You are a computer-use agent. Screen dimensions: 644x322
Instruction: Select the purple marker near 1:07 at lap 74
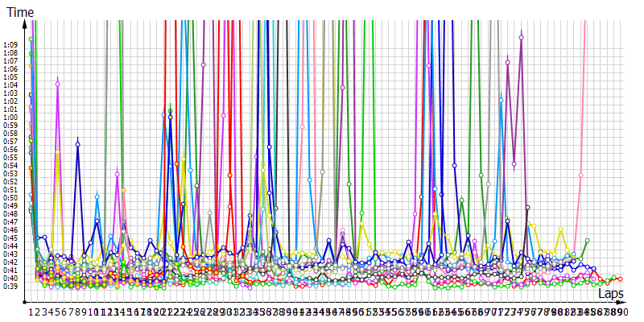[x=508, y=62]
